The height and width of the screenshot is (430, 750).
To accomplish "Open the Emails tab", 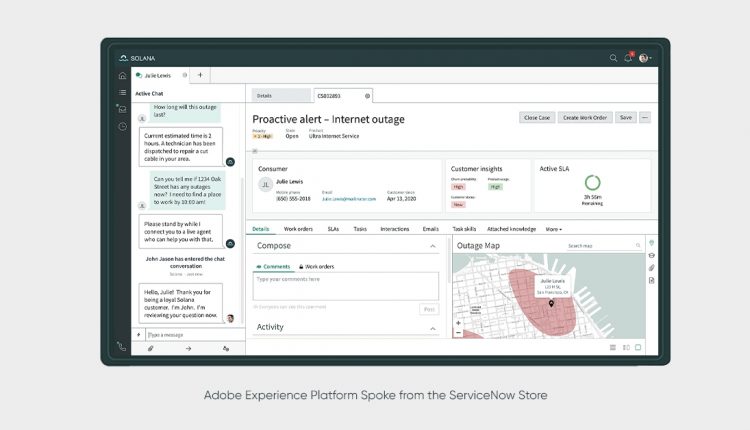I will (430, 229).
